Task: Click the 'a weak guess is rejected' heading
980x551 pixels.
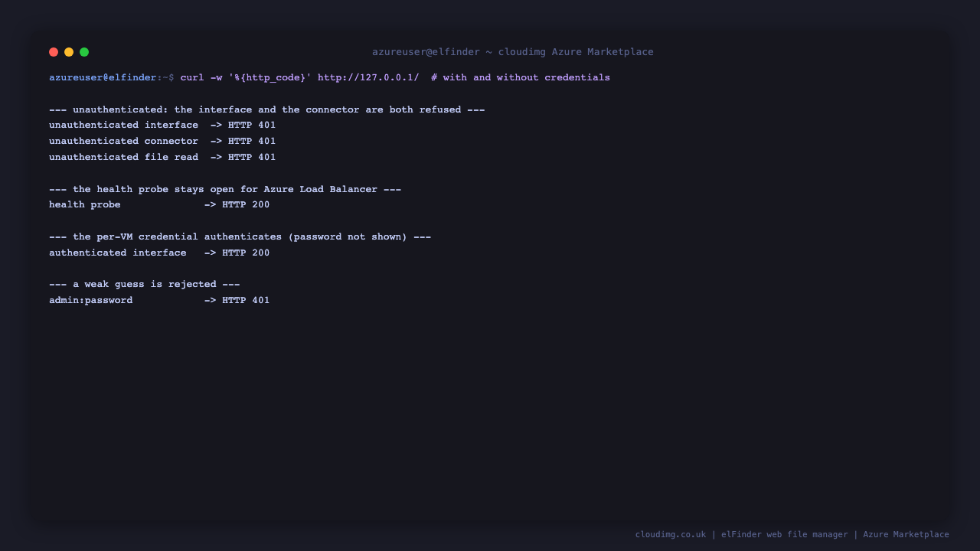Action: pyautogui.click(x=145, y=285)
